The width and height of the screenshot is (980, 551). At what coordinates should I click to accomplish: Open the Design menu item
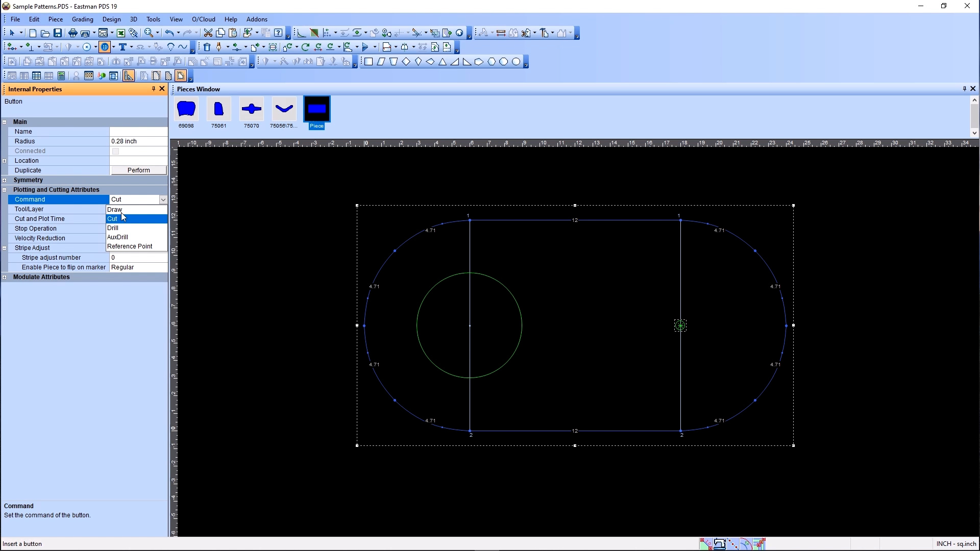pyautogui.click(x=111, y=18)
